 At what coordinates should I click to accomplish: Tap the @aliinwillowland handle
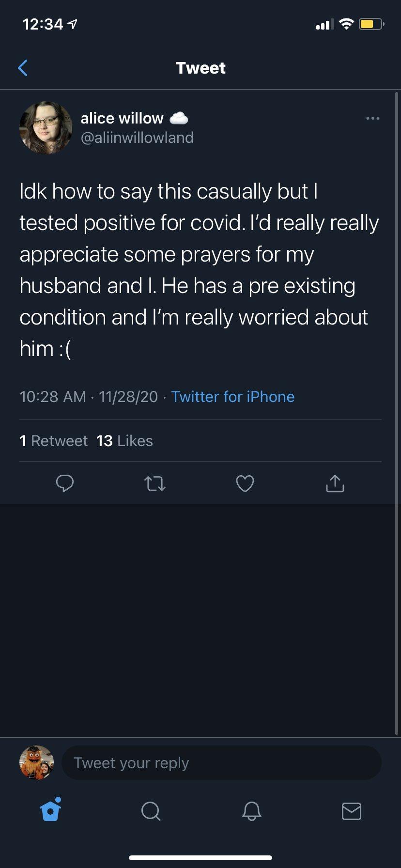[x=137, y=138]
